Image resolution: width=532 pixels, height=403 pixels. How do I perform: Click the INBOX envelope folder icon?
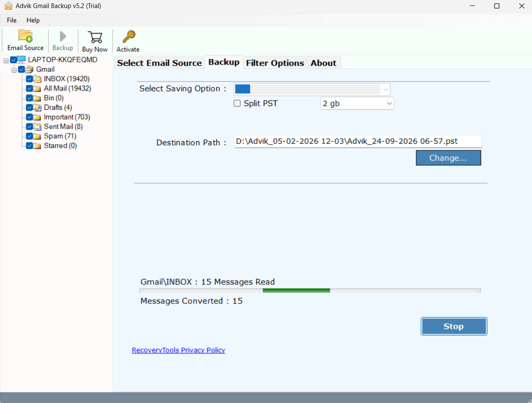(x=38, y=79)
